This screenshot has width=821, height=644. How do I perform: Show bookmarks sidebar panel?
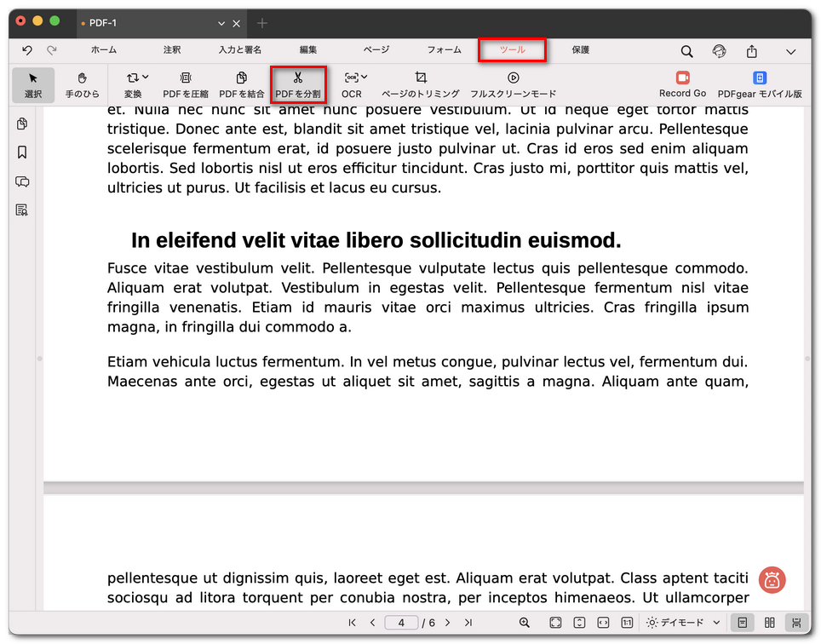22,152
